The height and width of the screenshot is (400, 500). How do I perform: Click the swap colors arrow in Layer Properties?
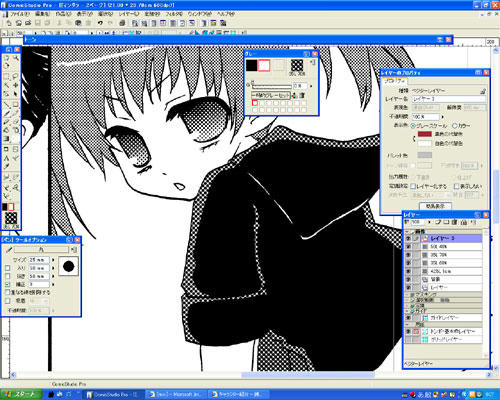click(x=414, y=139)
